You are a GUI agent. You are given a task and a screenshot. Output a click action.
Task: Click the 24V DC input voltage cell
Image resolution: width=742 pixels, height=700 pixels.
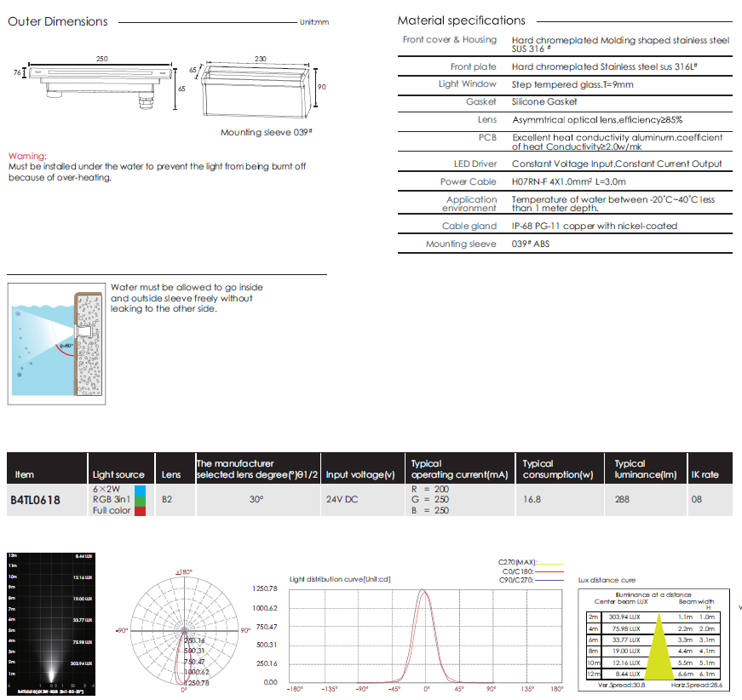coord(342,500)
